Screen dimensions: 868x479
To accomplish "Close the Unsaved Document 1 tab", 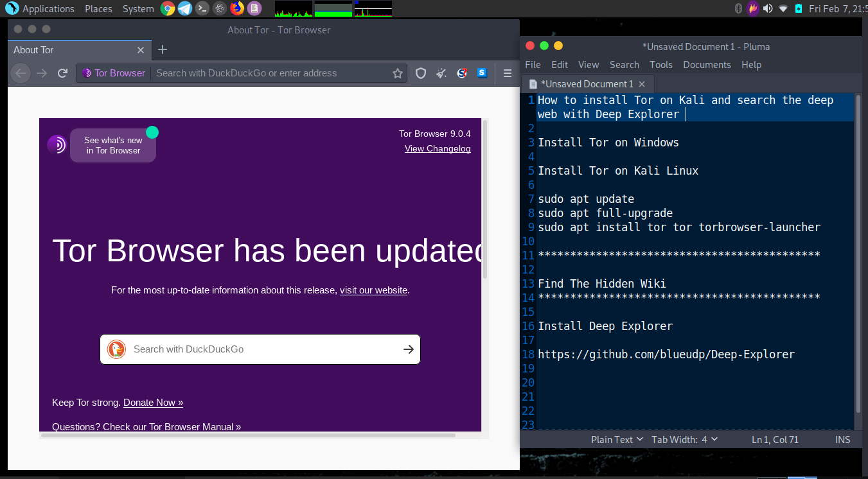I will (x=642, y=84).
